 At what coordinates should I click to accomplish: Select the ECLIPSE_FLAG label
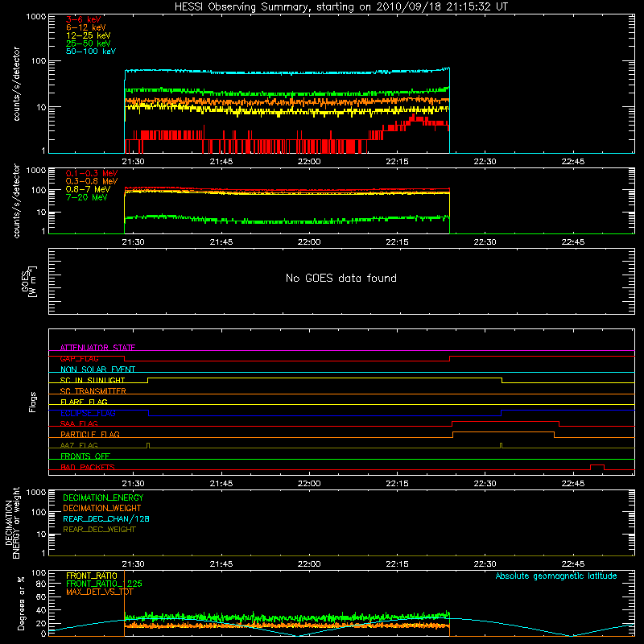point(88,413)
